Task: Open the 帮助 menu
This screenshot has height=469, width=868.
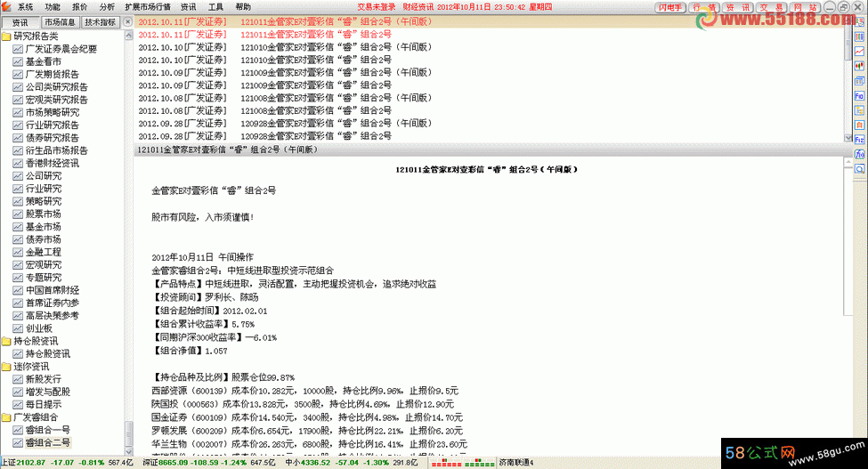Action: [243, 6]
